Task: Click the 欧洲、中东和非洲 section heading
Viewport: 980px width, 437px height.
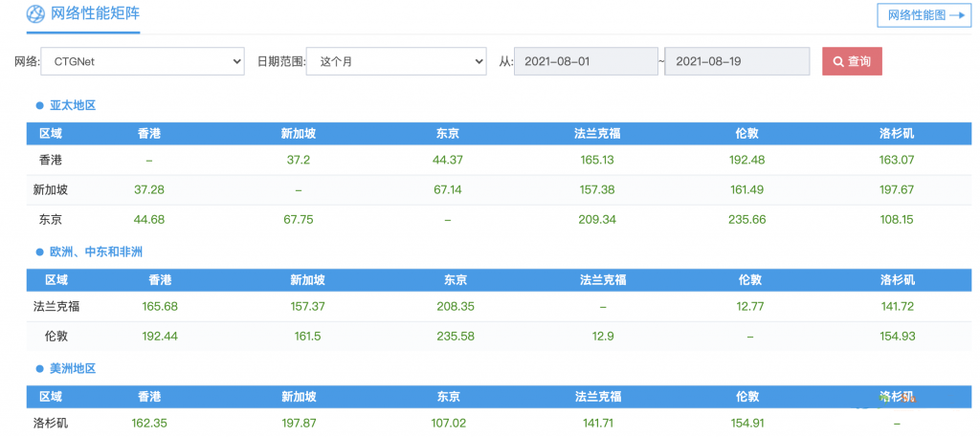Action: click(x=96, y=252)
